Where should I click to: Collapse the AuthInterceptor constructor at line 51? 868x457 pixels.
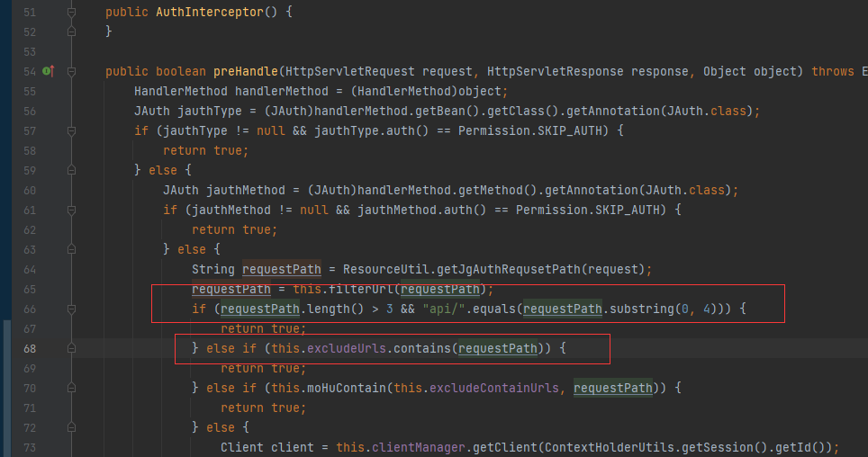click(x=71, y=13)
